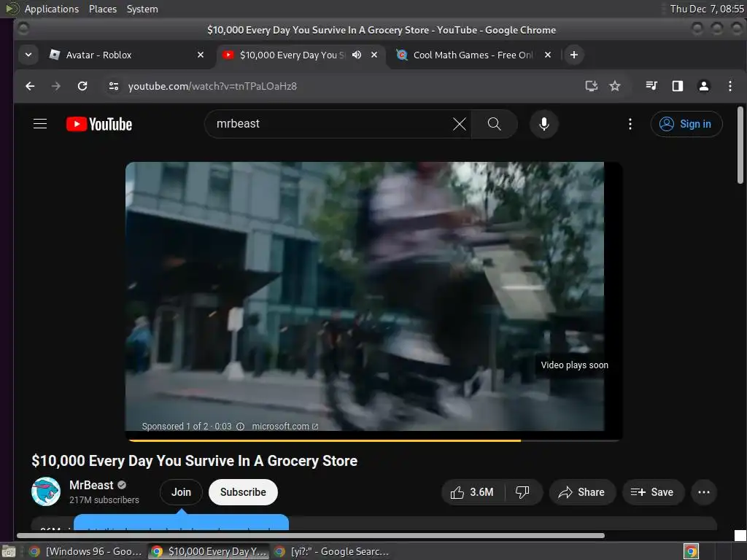
Task: Click the vertical page scrollbar
Action: (740, 145)
